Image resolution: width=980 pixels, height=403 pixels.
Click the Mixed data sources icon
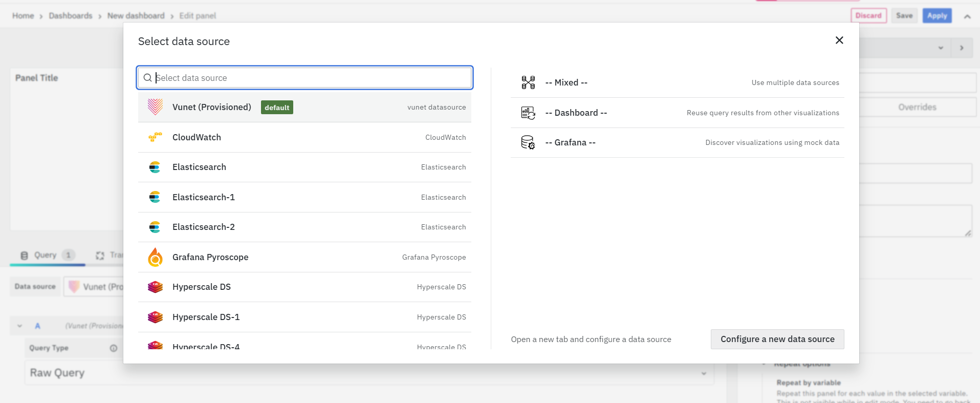[528, 82]
